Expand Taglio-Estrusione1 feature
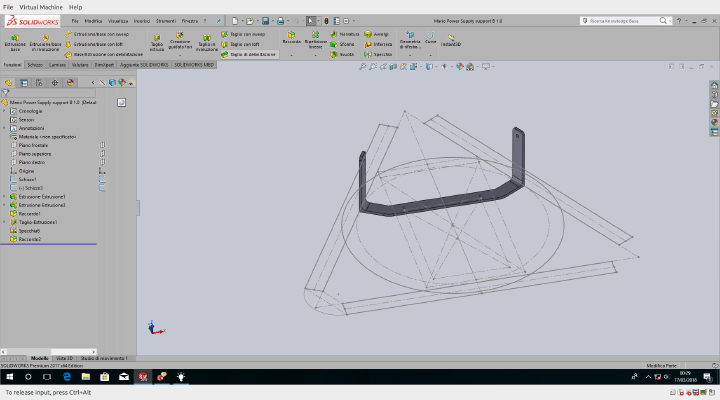Screen dimensions: 720x400 tap(5, 222)
